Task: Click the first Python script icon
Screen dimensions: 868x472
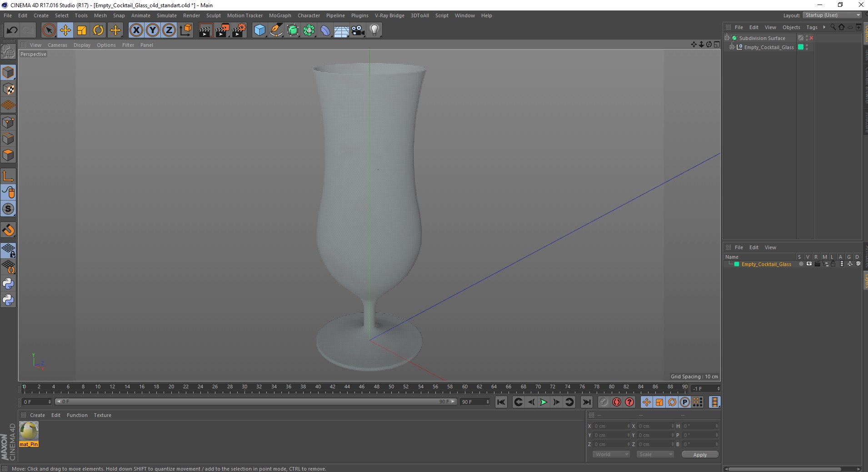Action: click(8, 284)
